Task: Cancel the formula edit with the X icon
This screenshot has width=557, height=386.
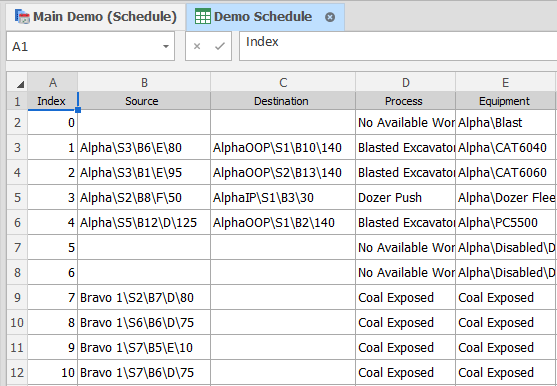Action: (197, 46)
